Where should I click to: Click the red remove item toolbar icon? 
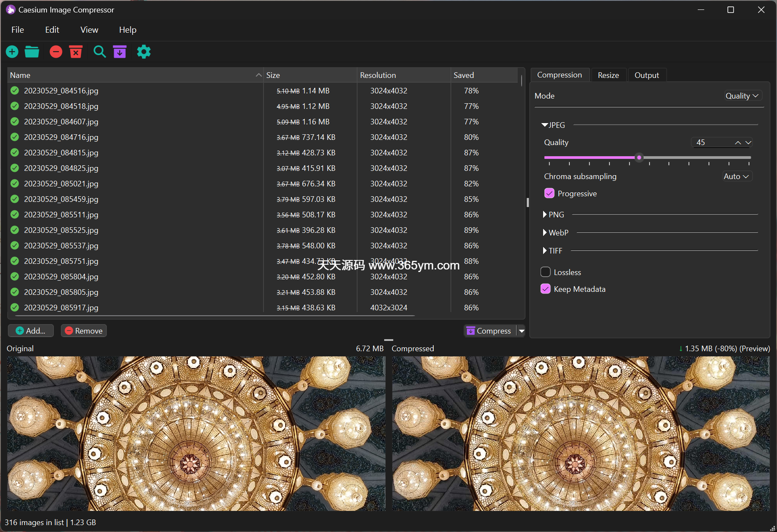pos(56,52)
